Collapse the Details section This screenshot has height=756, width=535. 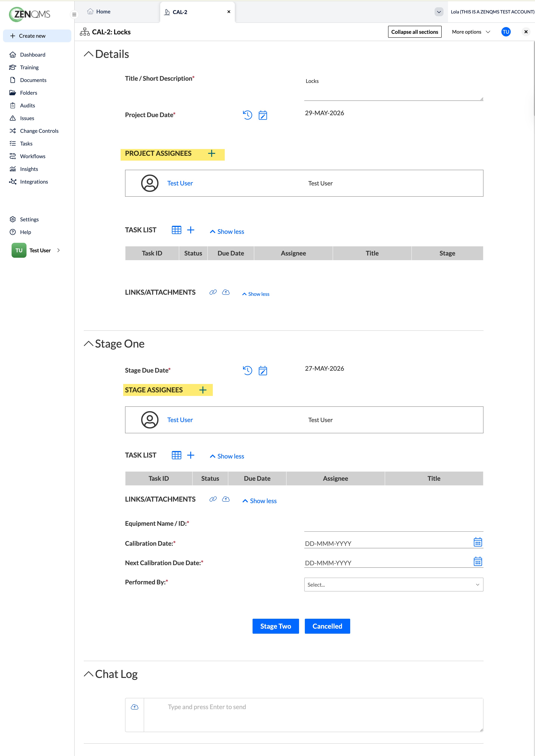(x=88, y=54)
